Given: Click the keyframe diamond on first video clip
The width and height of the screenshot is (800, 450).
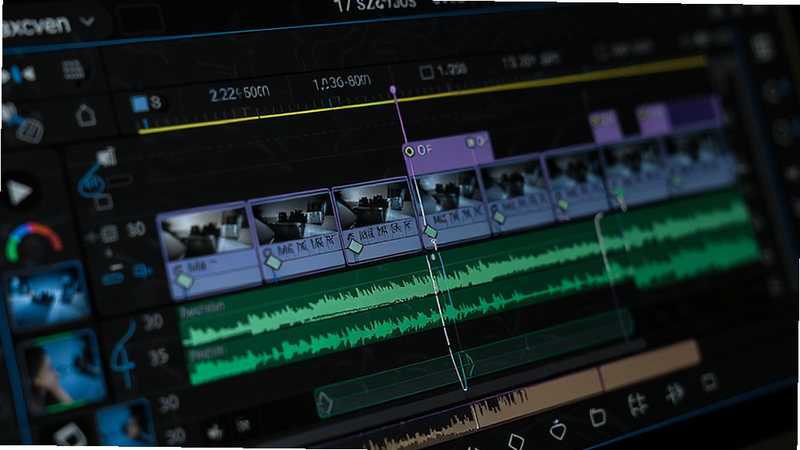Looking at the screenshot, I should [184, 280].
